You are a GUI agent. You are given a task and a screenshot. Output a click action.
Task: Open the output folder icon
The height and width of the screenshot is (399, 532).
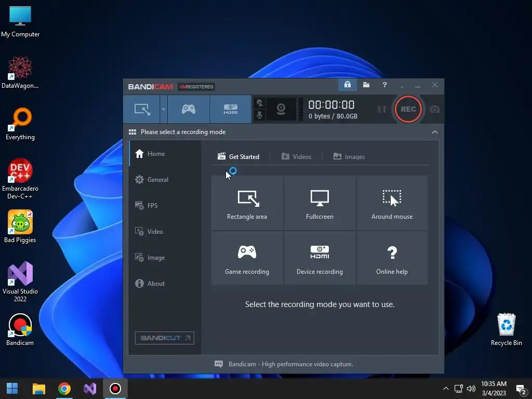point(366,85)
